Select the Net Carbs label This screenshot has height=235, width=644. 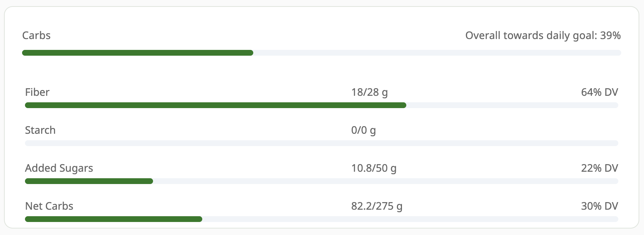coord(49,206)
